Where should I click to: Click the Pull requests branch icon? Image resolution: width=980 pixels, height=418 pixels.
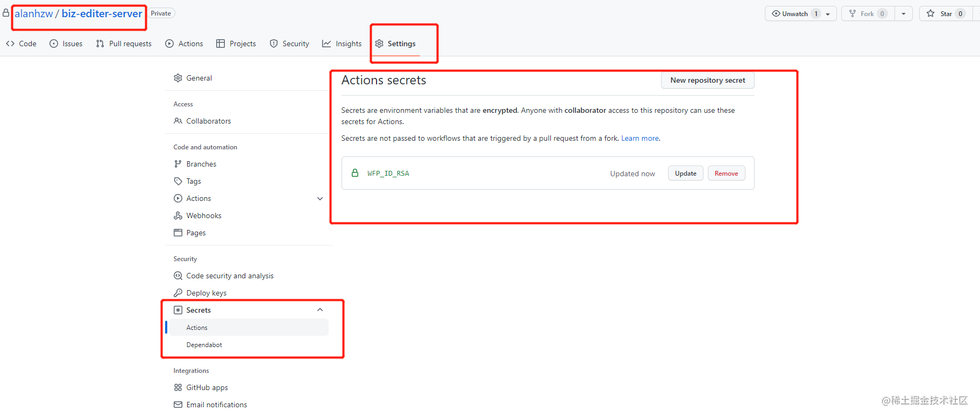point(100,44)
